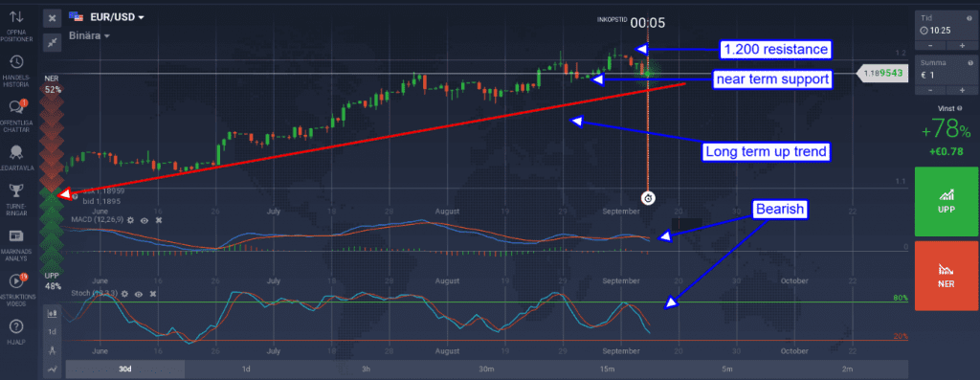Select the 2m time range tab
Image resolution: width=980 pixels, height=380 pixels.
pos(848,369)
